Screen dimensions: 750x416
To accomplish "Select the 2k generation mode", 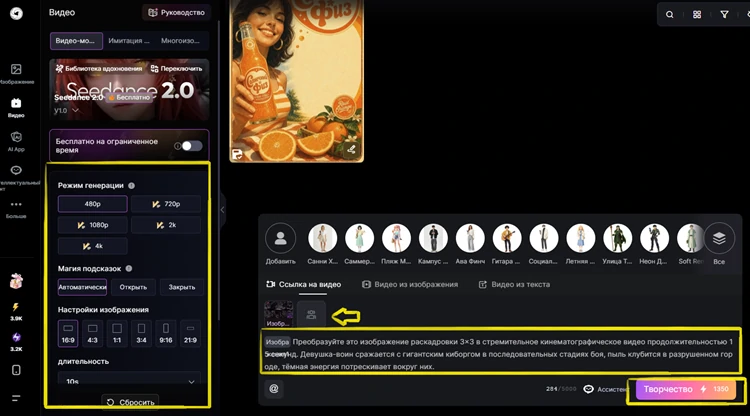I will tap(166, 225).
